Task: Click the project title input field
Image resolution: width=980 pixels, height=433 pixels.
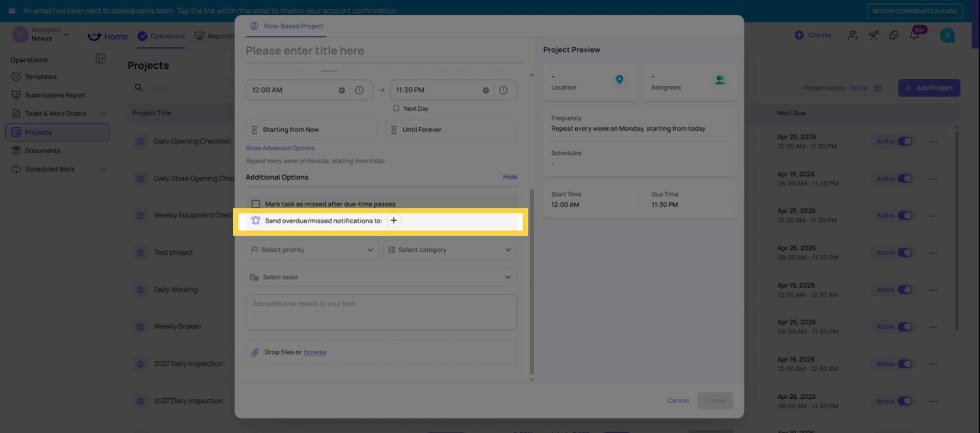Action: coord(385,51)
